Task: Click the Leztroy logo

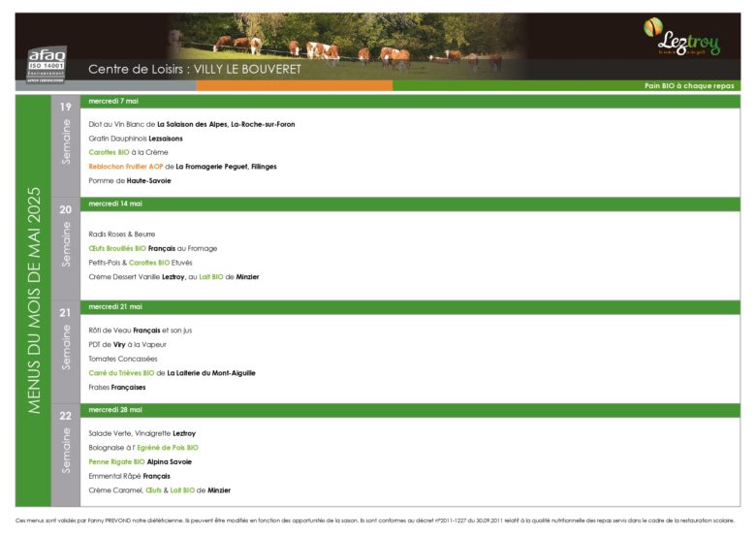Action: 681,38
